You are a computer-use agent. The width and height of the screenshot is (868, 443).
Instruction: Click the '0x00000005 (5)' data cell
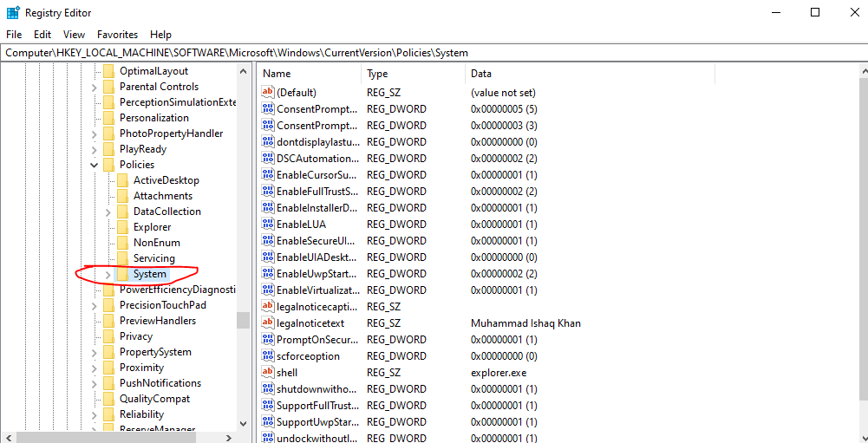tap(504, 109)
